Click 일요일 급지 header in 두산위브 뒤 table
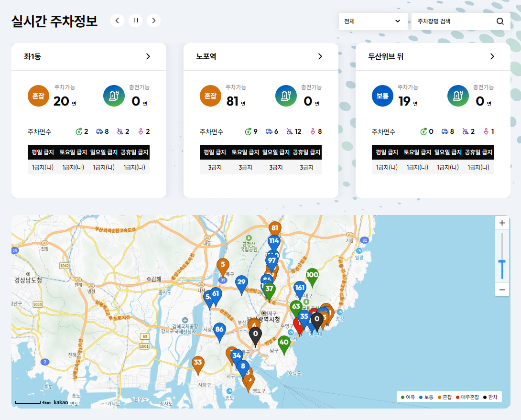The width and height of the screenshot is (521, 420). (448, 152)
